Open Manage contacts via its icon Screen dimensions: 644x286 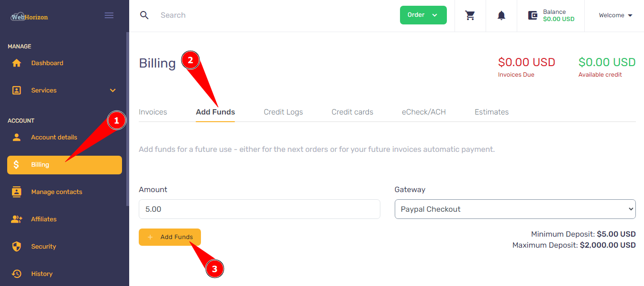17,192
